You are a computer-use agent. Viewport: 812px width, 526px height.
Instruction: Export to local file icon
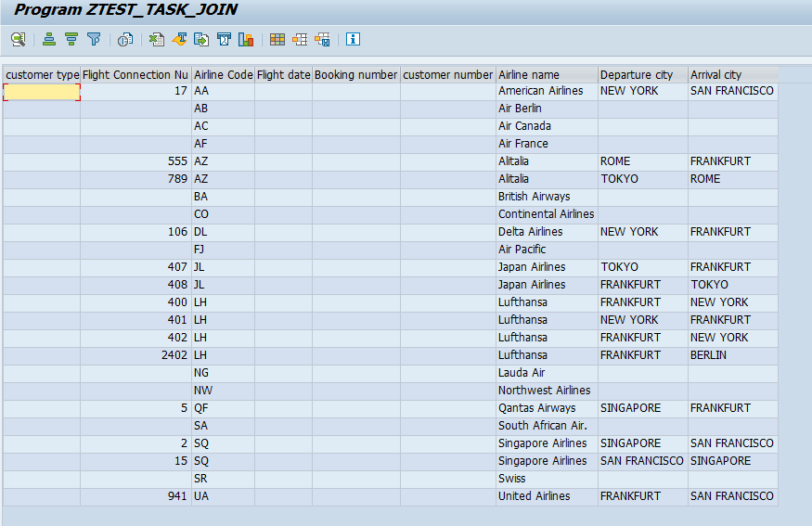(201, 39)
